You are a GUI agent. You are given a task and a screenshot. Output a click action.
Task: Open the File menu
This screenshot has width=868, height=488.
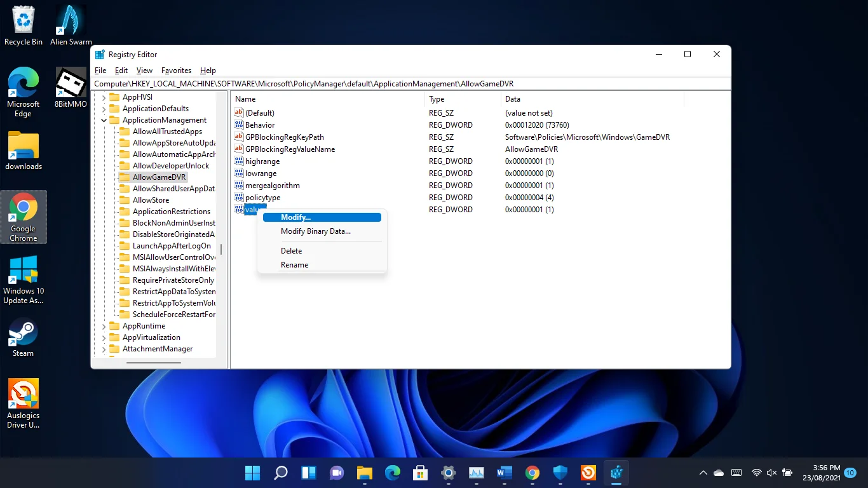click(100, 71)
